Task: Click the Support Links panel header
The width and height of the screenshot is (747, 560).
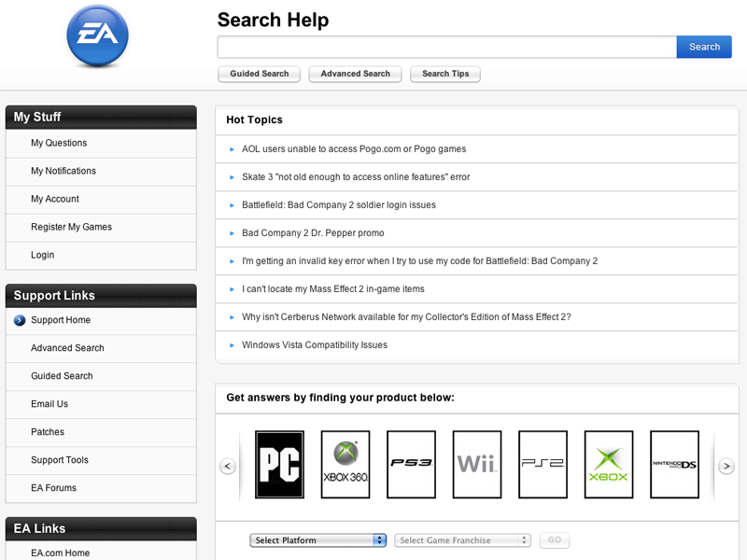Action: click(101, 296)
